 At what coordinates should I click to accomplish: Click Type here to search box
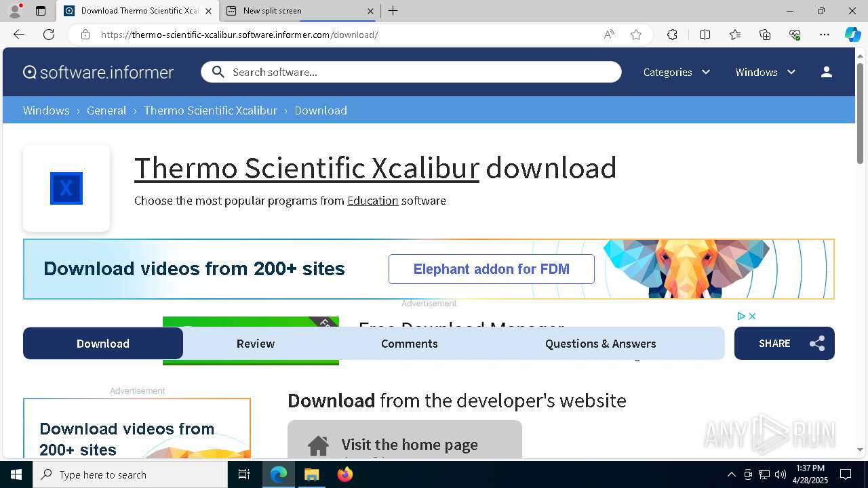pyautogui.click(x=130, y=474)
